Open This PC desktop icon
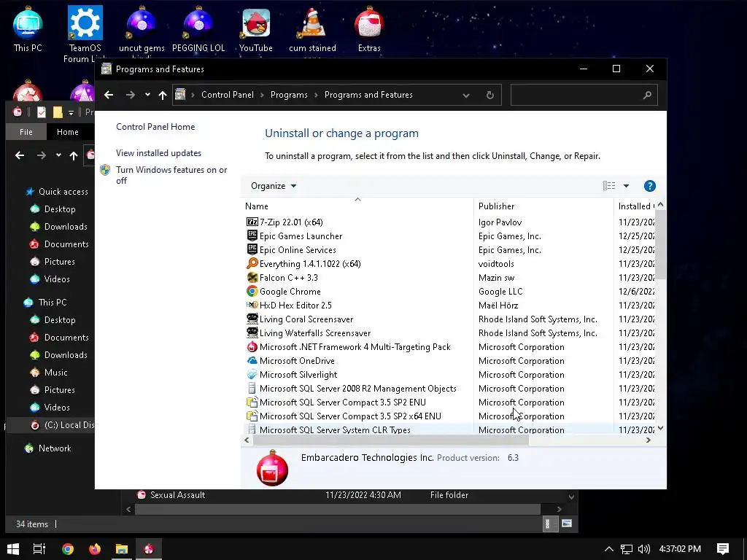The height and width of the screenshot is (560, 747). tap(28, 28)
